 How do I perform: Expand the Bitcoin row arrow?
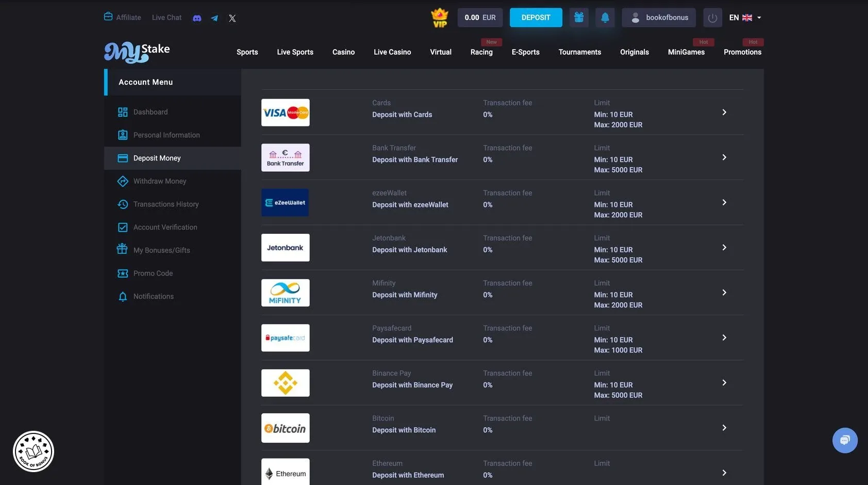pos(724,428)
